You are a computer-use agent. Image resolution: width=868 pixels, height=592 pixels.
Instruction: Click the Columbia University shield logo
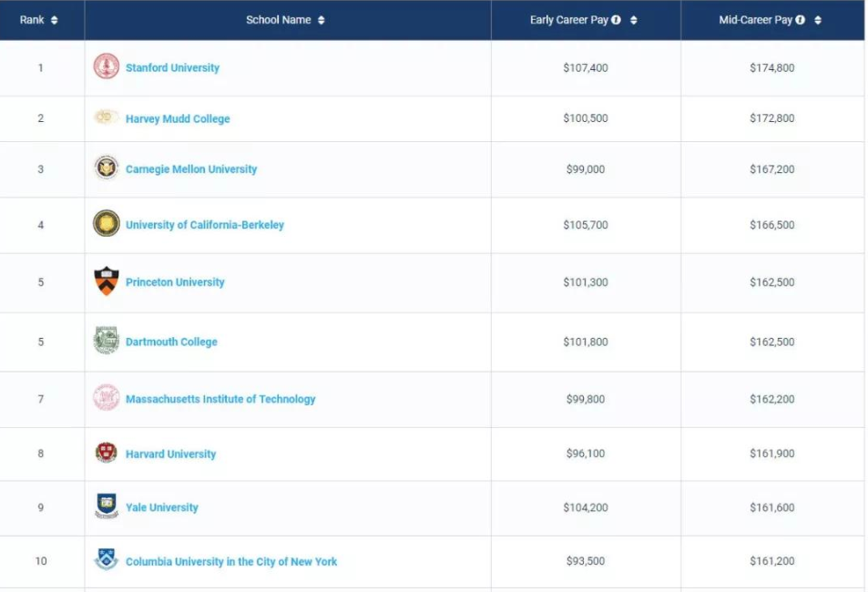[107, 559]
